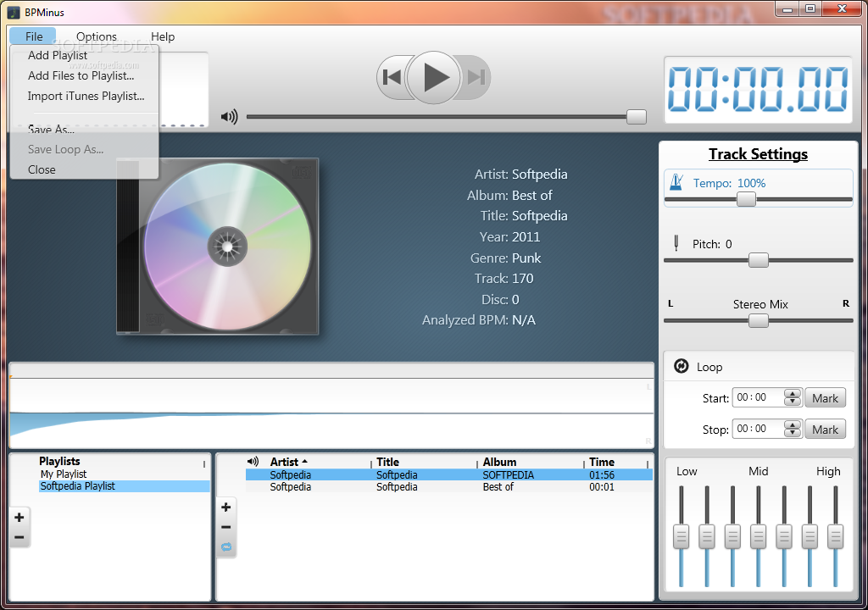
Task: Increase loop Start time with up arrow
Action: click(x=793, y=394)
